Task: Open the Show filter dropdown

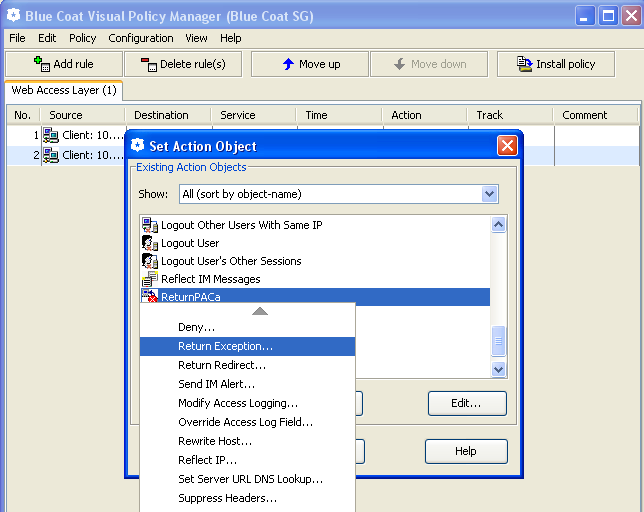Action: [339, 194]
